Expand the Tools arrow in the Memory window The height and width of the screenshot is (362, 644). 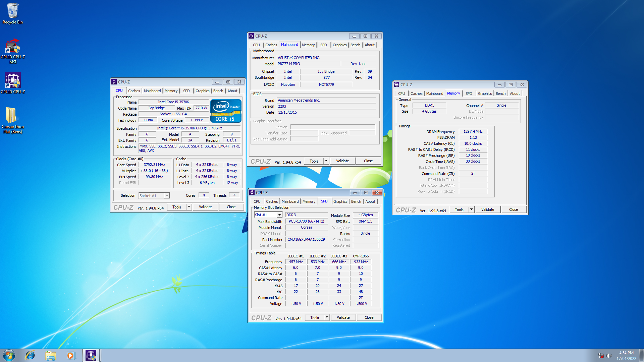[x=471, y=209]
